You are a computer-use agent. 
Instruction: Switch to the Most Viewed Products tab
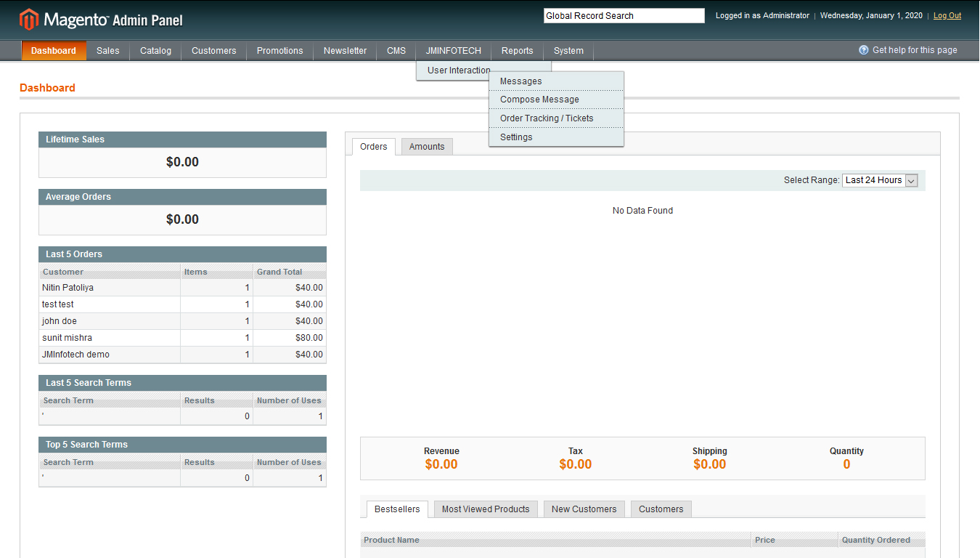point(486,509)
